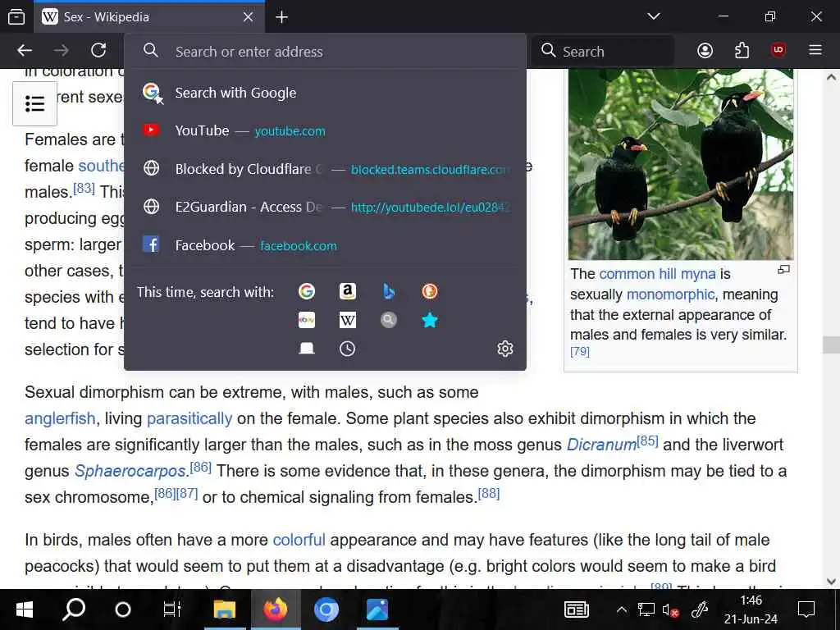Choose the E2Guardian Access Denied suggestion
840x630 pixels.
click(325, 207)
